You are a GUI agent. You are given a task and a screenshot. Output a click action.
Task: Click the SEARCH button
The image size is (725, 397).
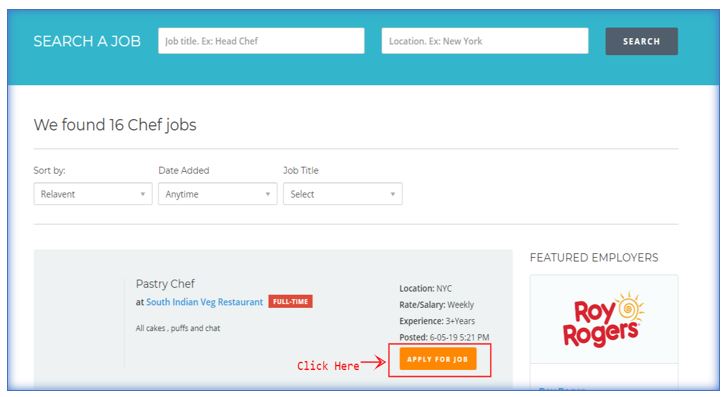(x=641, y=41)
